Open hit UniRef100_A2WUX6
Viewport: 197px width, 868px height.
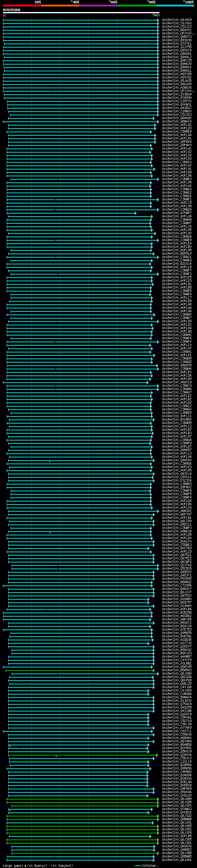point(177,88)
